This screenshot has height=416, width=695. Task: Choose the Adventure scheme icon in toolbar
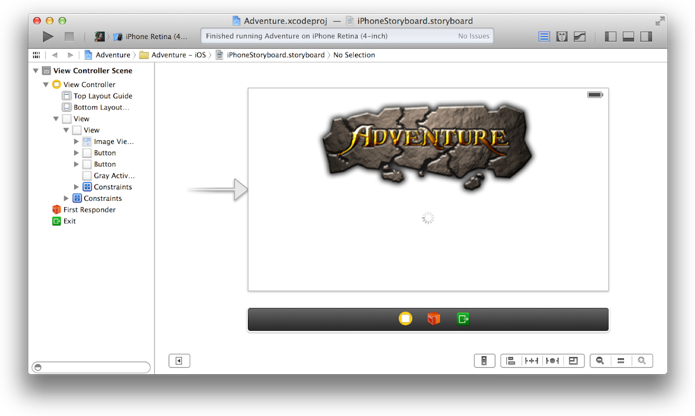click(100, 36)
